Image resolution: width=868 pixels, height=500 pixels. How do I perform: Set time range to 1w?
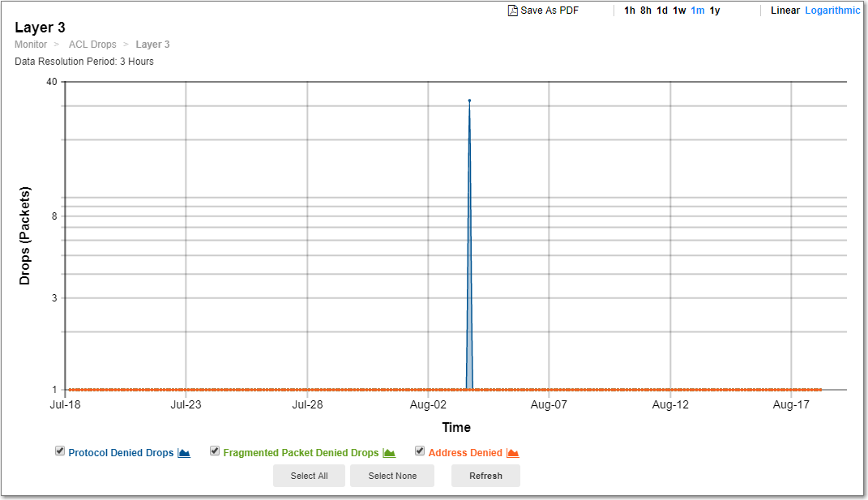679,11
